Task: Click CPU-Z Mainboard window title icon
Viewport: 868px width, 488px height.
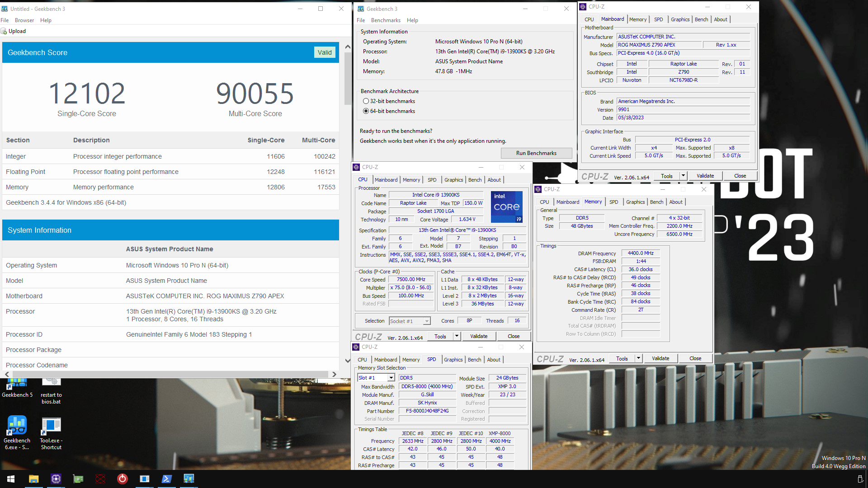Action: coord(583,7)
